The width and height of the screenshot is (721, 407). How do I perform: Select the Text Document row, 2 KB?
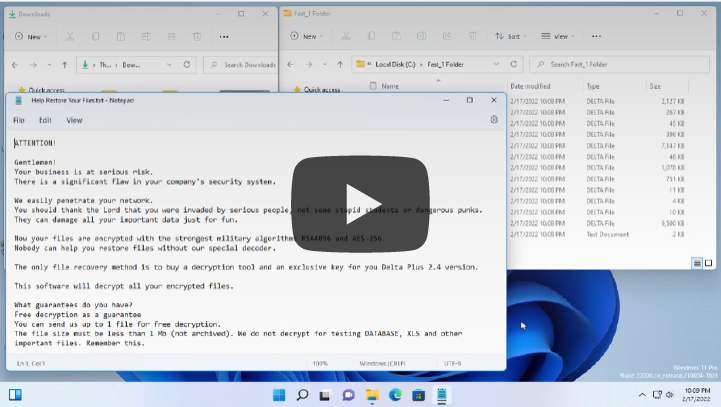pyautogui.click(x=597, y=234)
